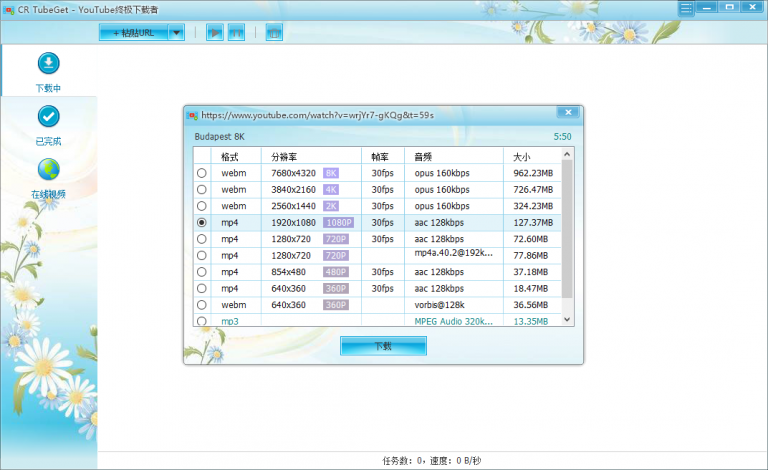Select the webm 7680x4320 8K radio button
768x470 pixels.
click(201, 173)
